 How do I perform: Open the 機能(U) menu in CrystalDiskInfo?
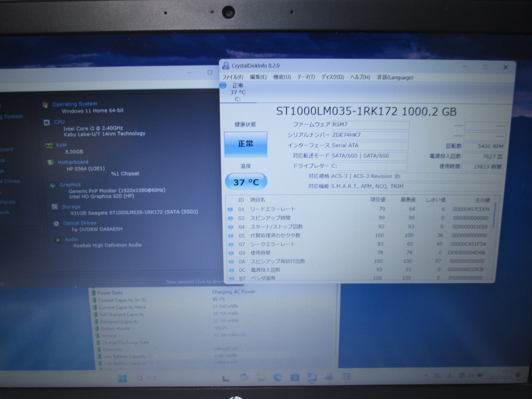[x=282, y=77]
